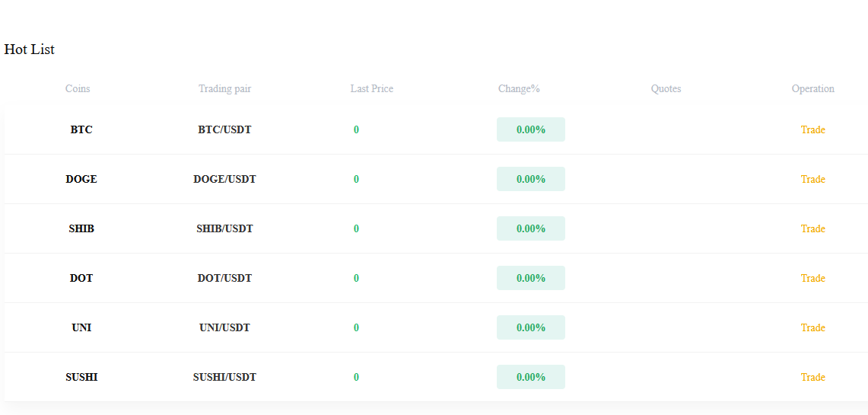Select the Trade link in SHIB row
Image resolution: width=868 pixels, height=415 pixels.
[x=812, y=228]
